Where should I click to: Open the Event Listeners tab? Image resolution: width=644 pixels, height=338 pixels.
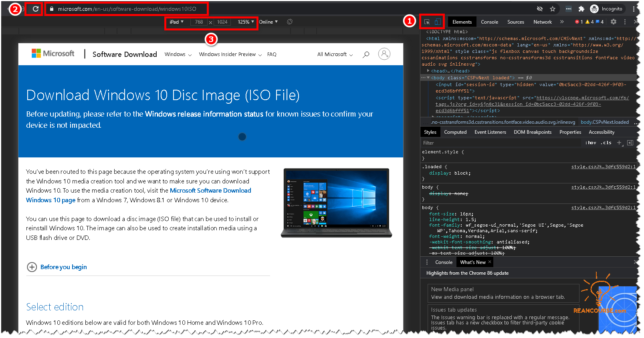click(x=490, y=132)
